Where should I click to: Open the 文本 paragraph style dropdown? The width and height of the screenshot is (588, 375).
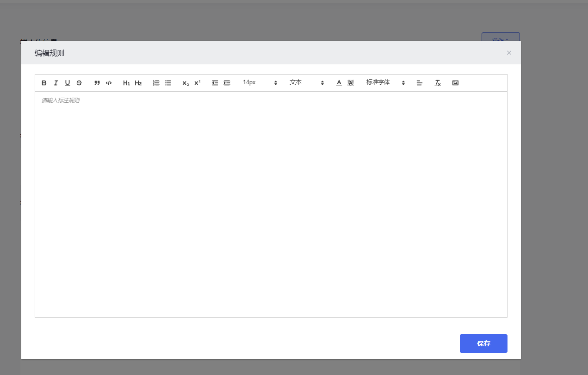coord(307,82)
